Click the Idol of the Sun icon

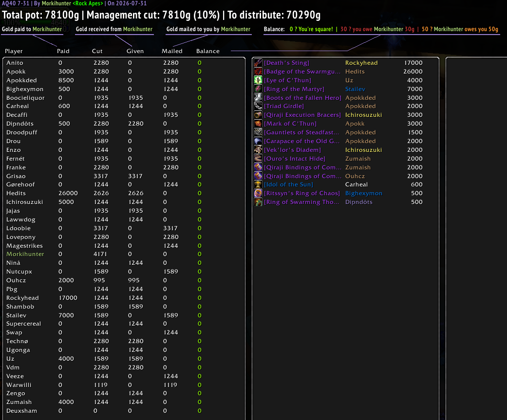pos(258,184)
